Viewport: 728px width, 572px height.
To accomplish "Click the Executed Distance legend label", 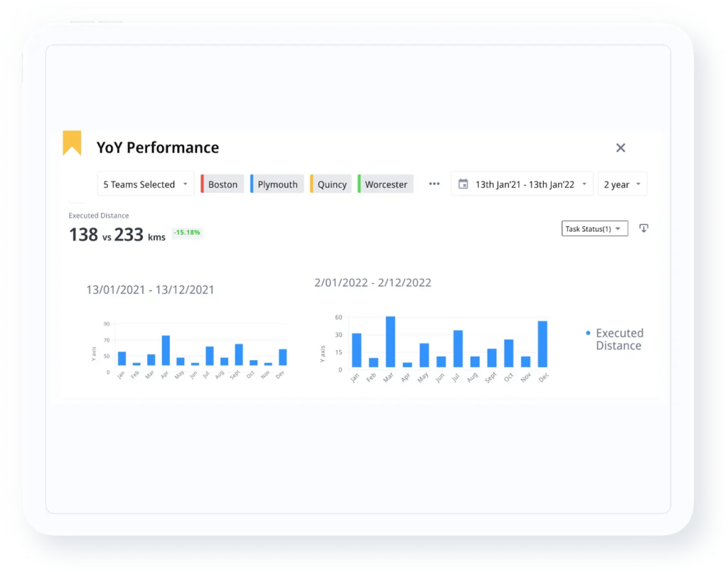I will click(619, 339).
